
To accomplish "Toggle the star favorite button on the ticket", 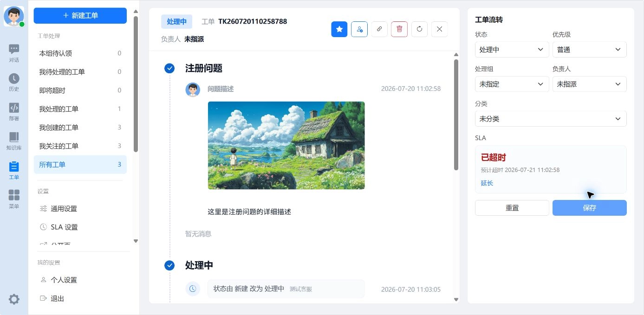I will click(x=339, y=29).
